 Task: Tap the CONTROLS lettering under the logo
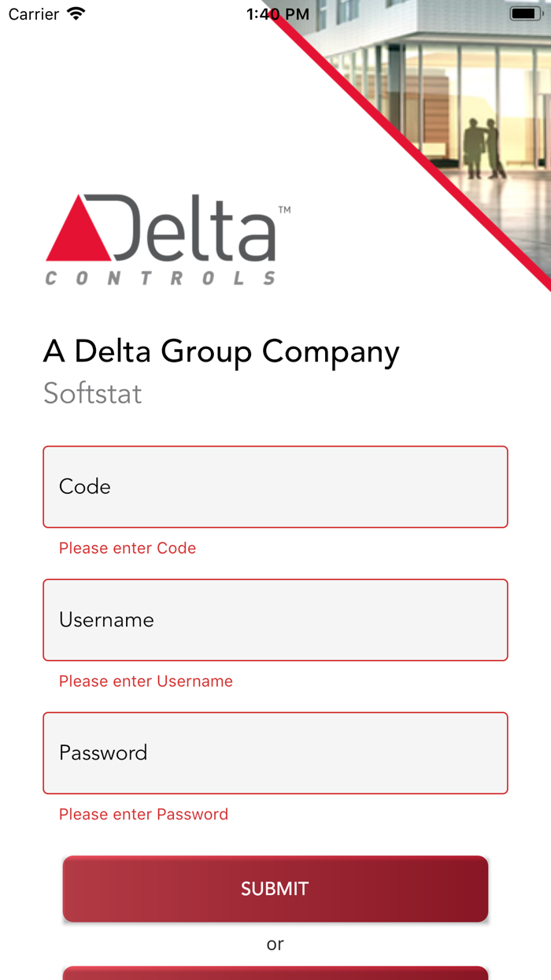[161, 278]
